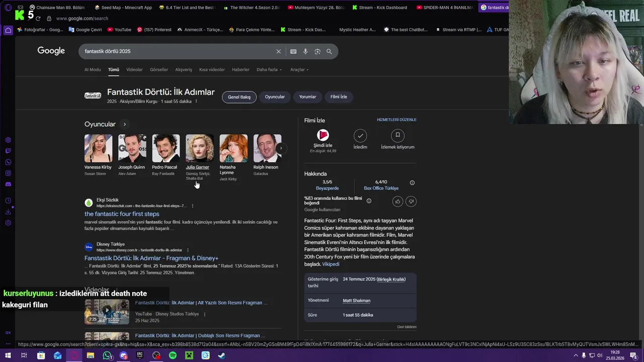Clear the Google search box with X
The width and height of the screenshot is (644, 362).
click(278, 51)
